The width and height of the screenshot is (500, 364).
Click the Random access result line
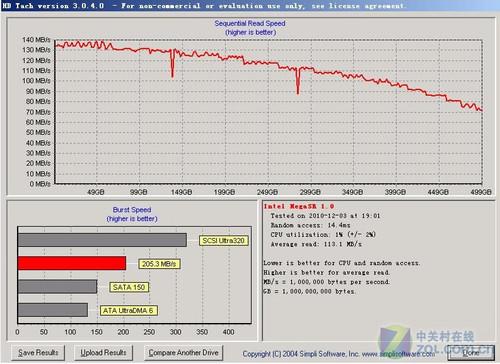click(x=310, y=225)
